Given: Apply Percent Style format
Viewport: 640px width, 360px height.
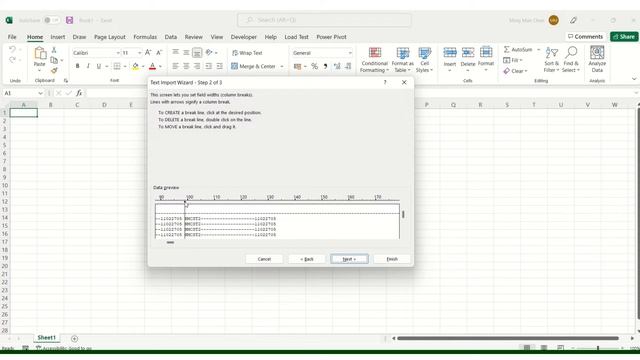Looking at the screenshot, I should click(314, 66).
